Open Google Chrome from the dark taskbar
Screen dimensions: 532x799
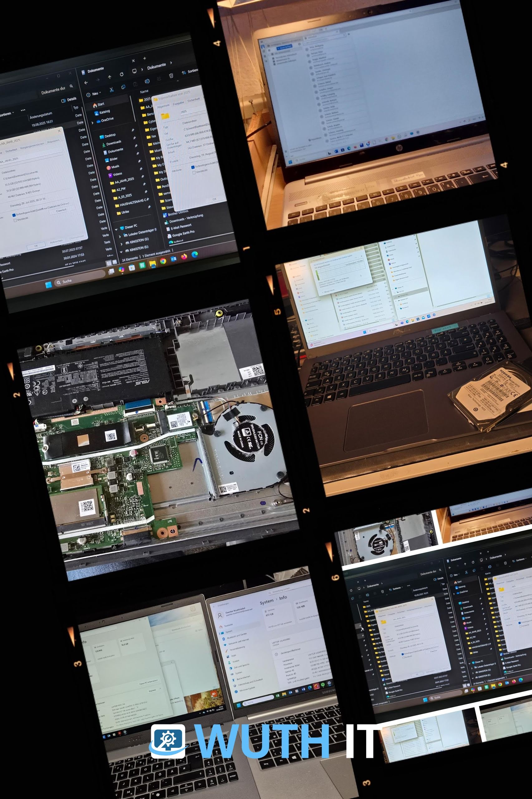pyautogui.click(x=163, y=260)
